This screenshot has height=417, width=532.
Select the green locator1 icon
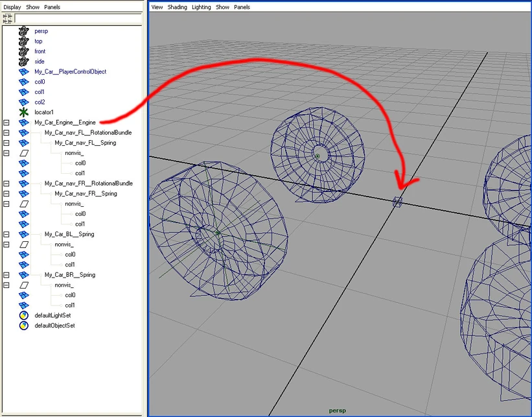24,112
